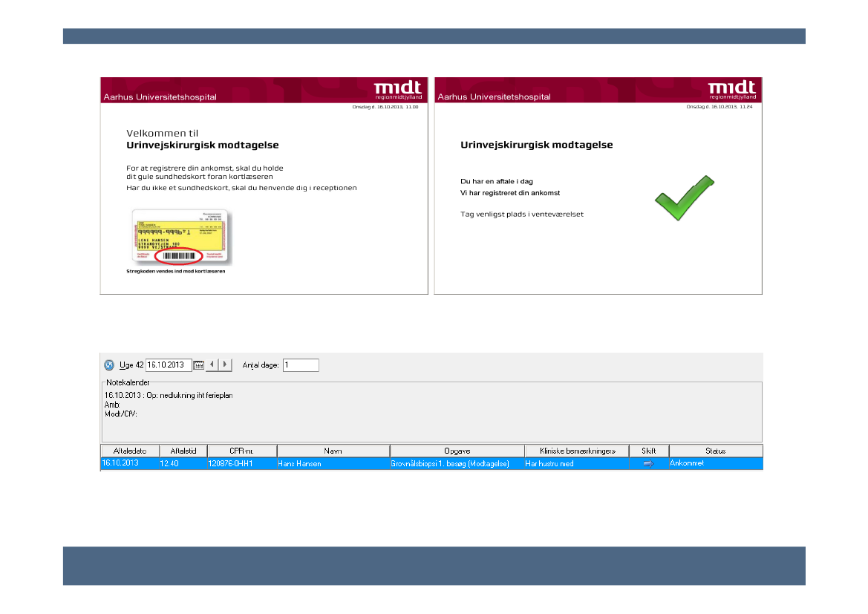Click the Status column header
Image resolution: width=868 pixels, height=614 pixels.
point(715,451)
